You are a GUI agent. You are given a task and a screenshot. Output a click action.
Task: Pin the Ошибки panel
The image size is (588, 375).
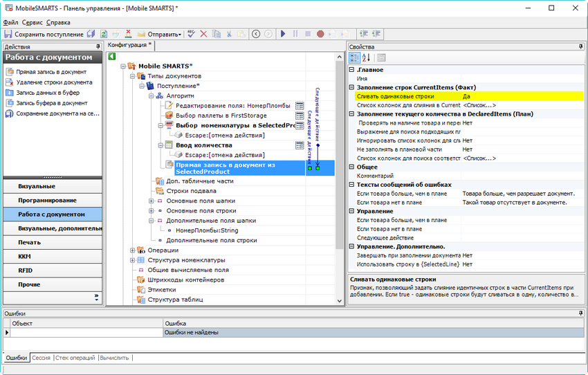(580, 313)
